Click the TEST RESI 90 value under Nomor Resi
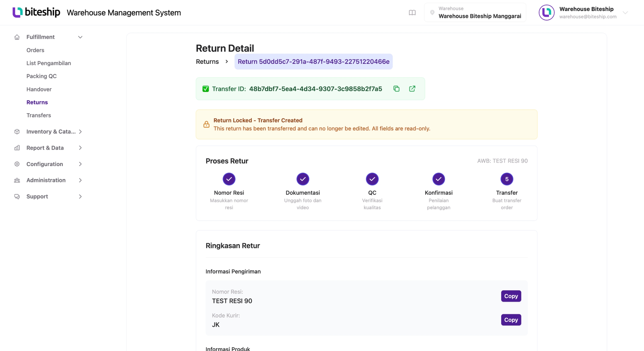The width and height of the screenshot is (644, 351). click(x=232, y=301)
